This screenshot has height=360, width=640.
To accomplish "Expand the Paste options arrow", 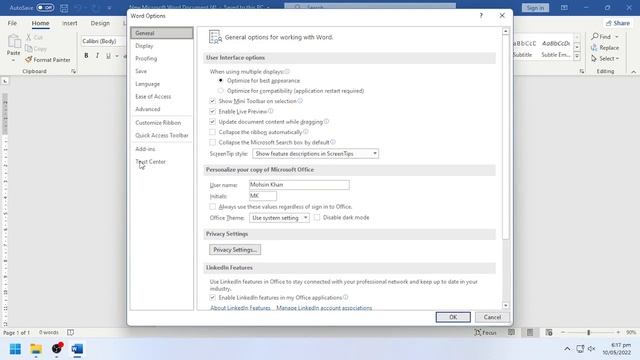I will pos(13,60).
